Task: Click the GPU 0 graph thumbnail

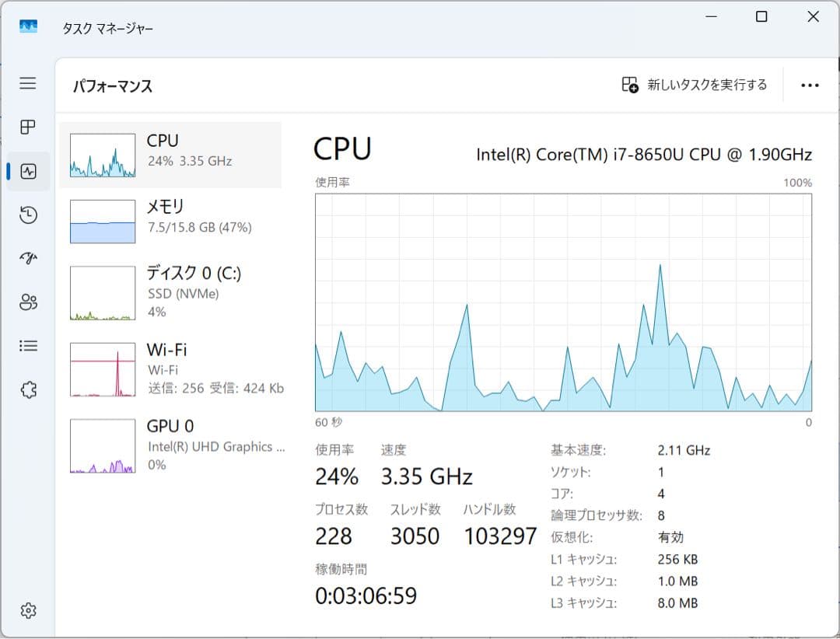Action: coord(102,445)
